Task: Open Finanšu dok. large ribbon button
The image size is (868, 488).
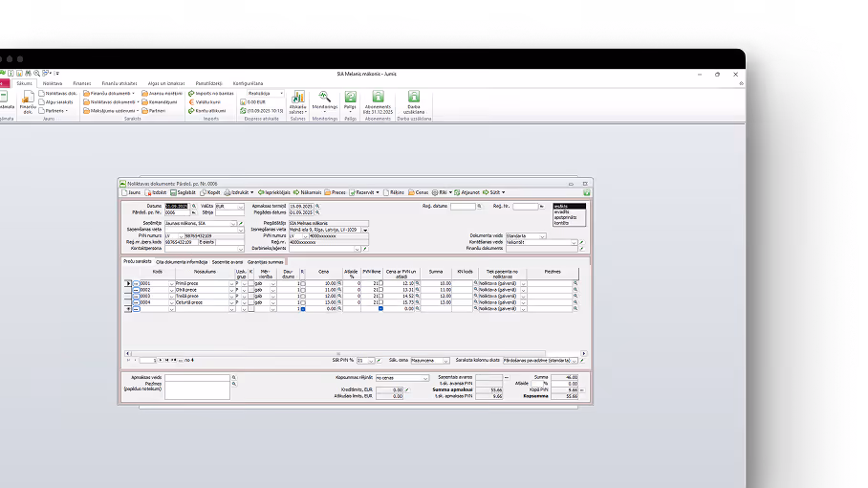Action: tap(27, 103)
